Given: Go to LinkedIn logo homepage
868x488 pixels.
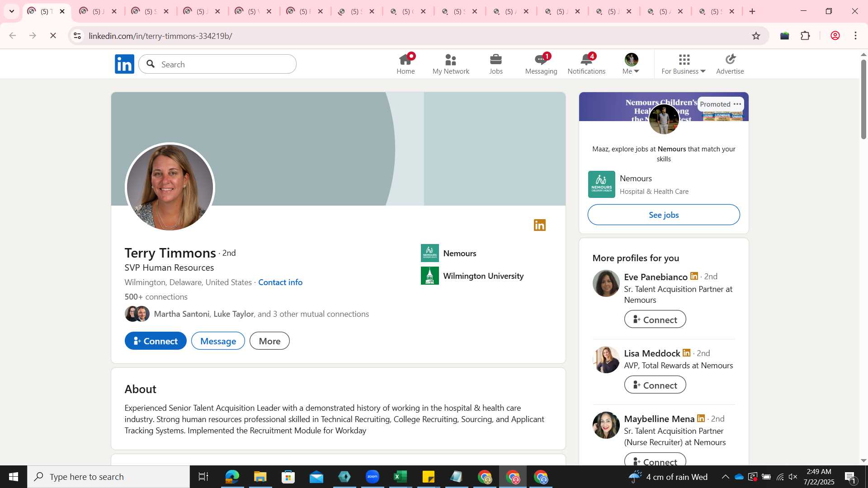Looking at the screenshot, I should [x=124, y=64].
